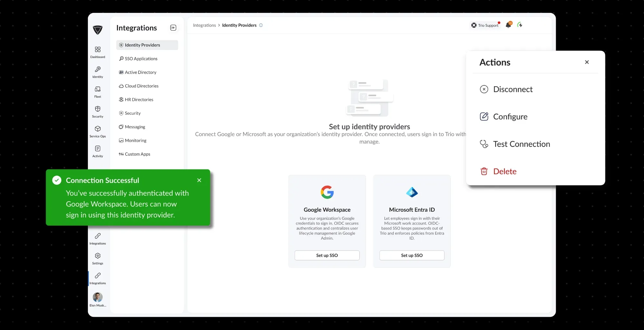Close the Actions panel

tap(587, 62)
